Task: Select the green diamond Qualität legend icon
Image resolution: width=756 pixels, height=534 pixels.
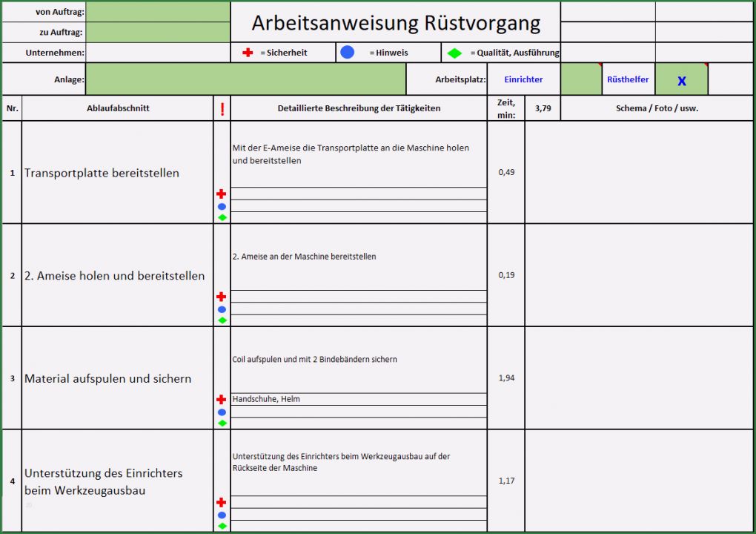Action: click(x=454, y=52)
